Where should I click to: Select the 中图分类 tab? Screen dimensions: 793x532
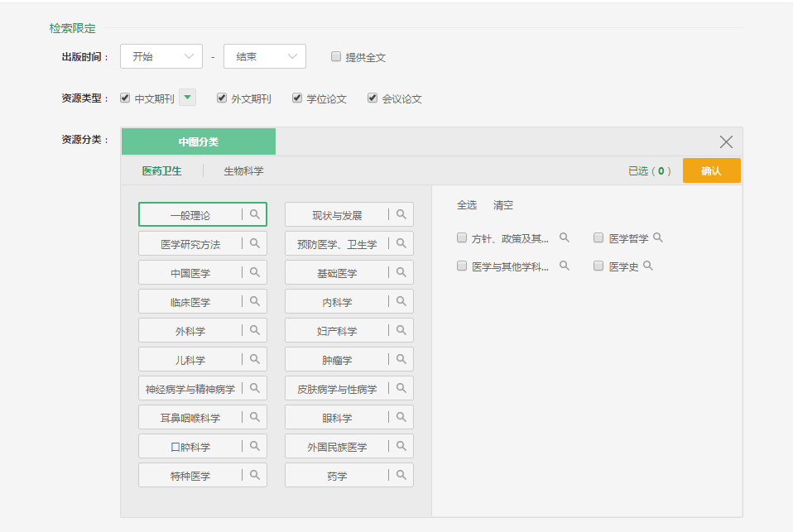point(199,141)
